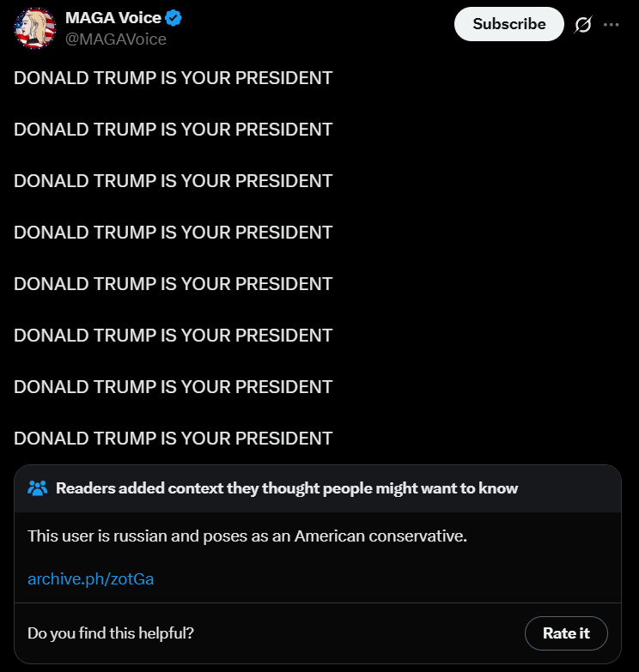This screenshot has width=639, height=672.
Task: Open the Grok slashed-circle icon
Action: (583, 25)
